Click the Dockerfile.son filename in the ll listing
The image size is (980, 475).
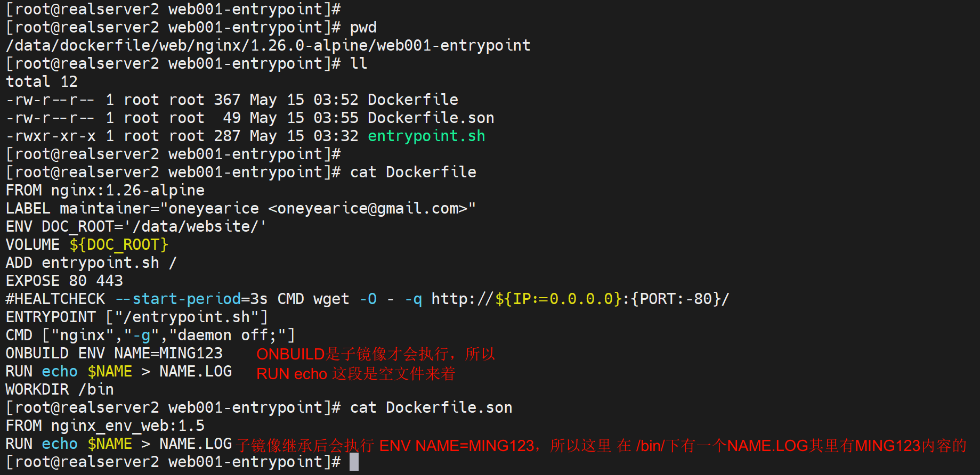(431, 118)
